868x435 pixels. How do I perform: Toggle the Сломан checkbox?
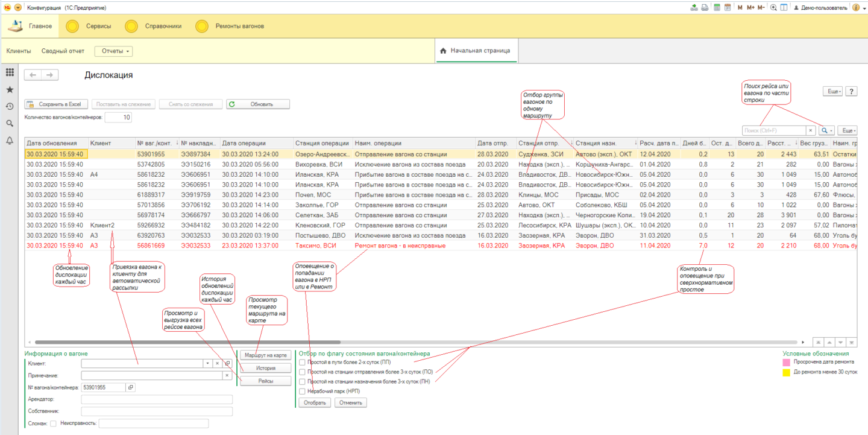coord(53,424)
